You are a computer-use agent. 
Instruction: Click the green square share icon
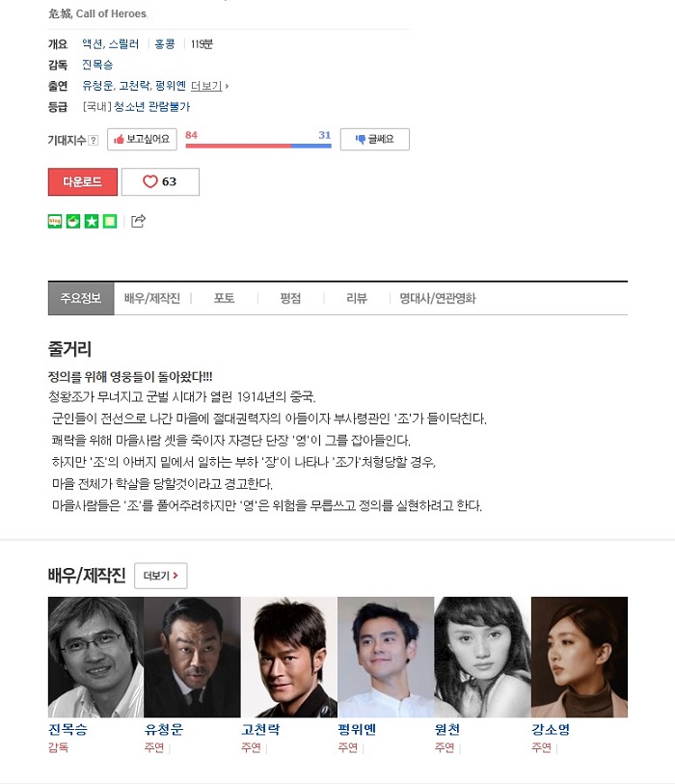click(110, 221)
